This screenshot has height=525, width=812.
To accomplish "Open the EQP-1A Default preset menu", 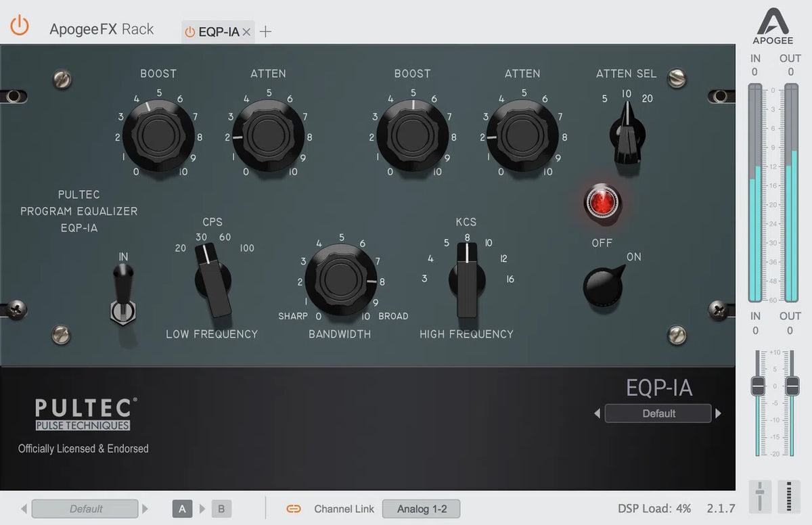I will point(657,413).
